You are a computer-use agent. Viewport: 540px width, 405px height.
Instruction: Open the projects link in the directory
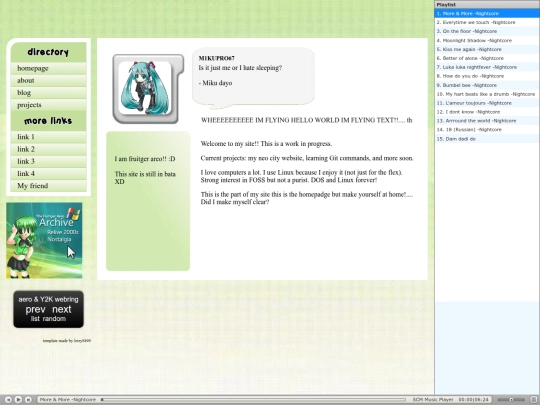[49, 105]
